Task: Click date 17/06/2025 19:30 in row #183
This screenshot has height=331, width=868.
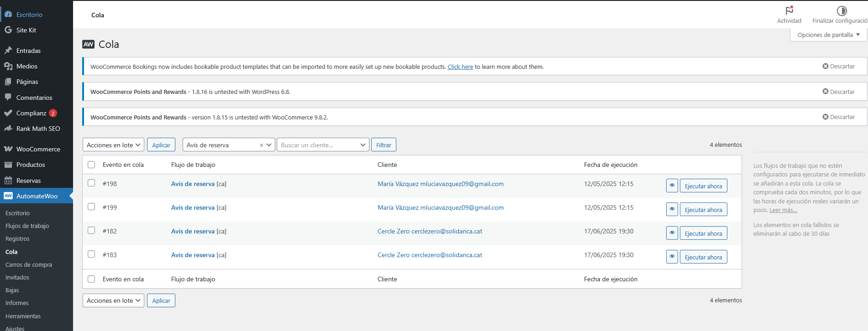Action: coord(609,255)
